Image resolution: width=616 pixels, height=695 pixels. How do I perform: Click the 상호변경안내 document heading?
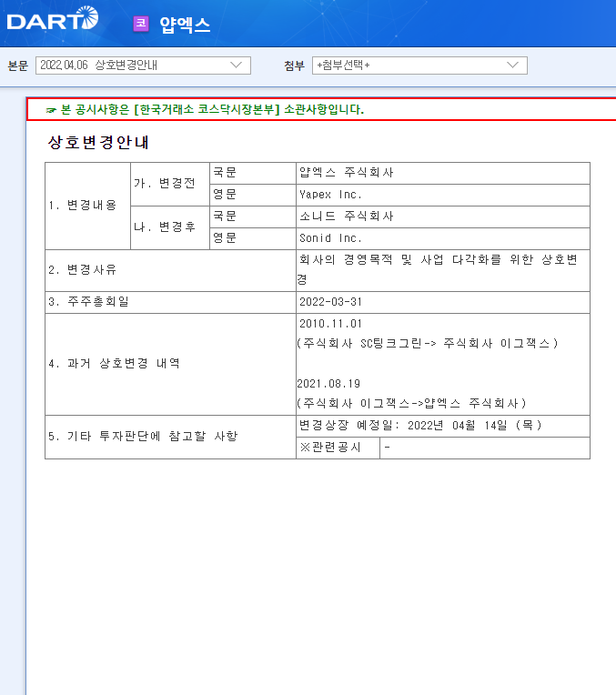pos(98,142)
